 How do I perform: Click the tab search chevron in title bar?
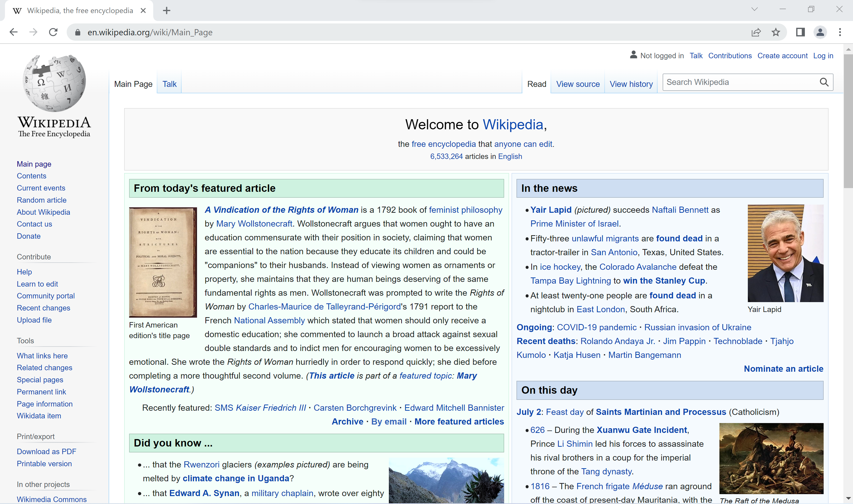754,9
